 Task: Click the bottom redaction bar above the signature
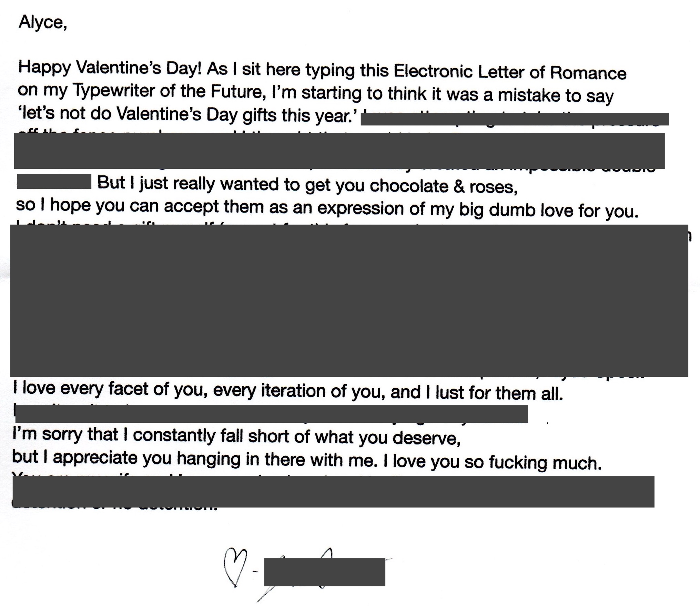[333, 492]
